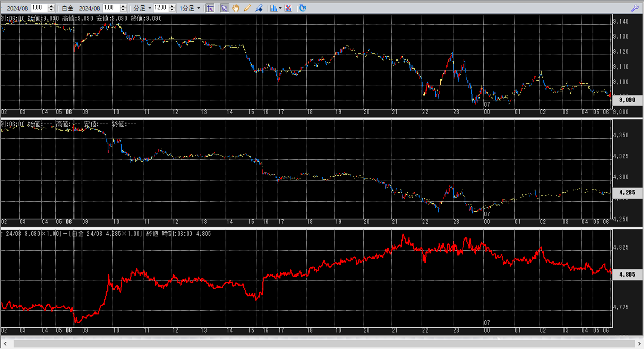Viewport: 644px width, 349px height.
Task: Click the edit drawing object tool
Action: pos(259,8)
